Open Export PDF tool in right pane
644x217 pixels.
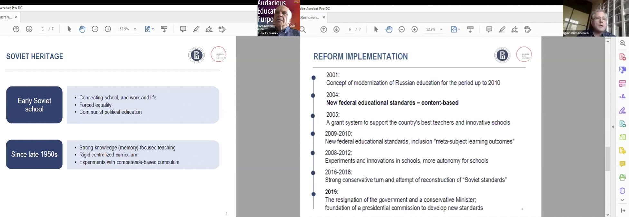point(622,70)
